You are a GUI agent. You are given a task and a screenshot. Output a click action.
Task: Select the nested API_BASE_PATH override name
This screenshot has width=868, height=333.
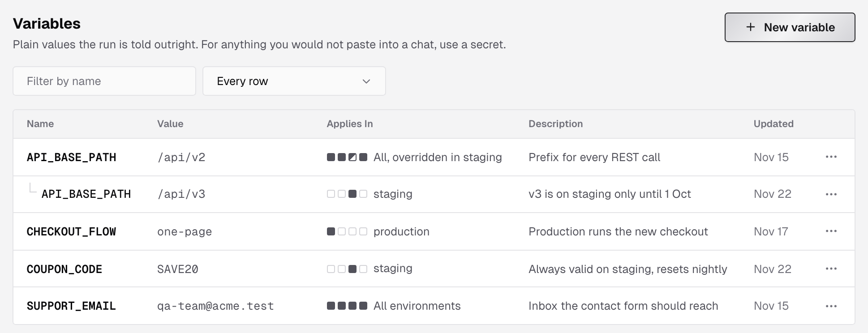[86, 194]
